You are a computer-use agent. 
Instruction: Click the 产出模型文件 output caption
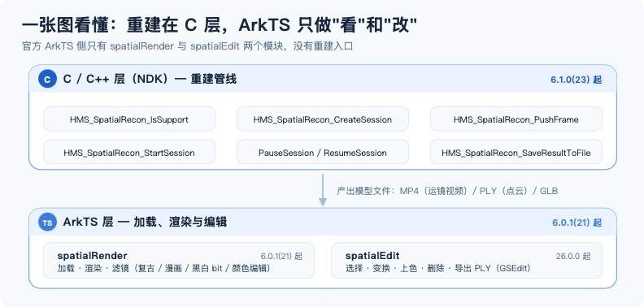[447, 191]
